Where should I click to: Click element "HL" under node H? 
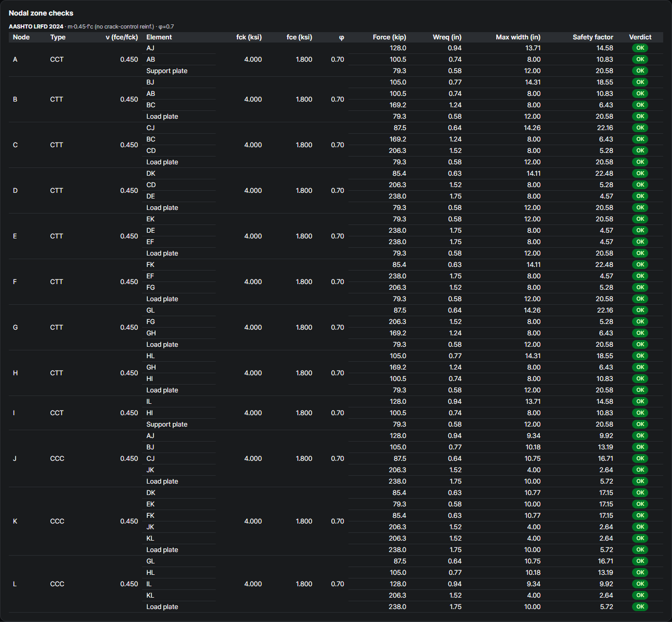[150, 356]
